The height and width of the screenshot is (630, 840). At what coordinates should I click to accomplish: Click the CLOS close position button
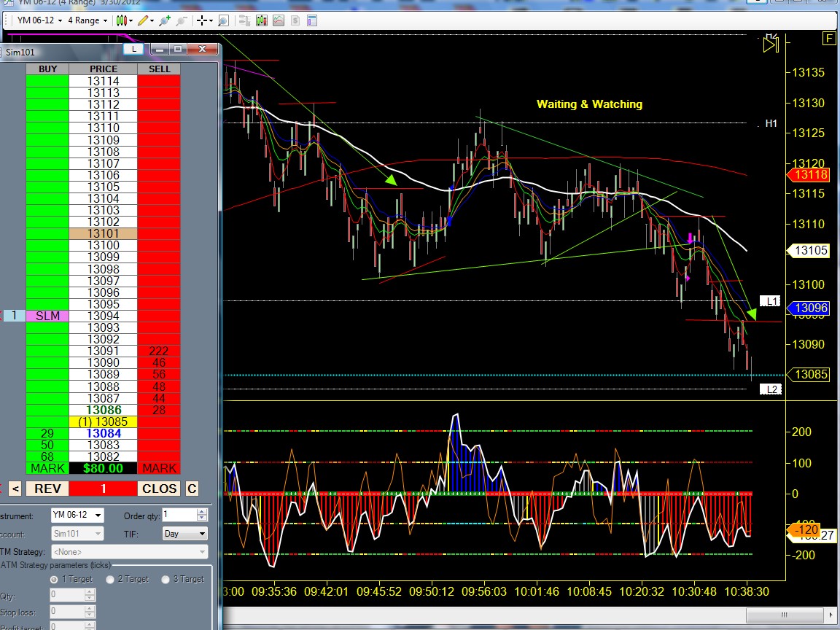[159, 489]
